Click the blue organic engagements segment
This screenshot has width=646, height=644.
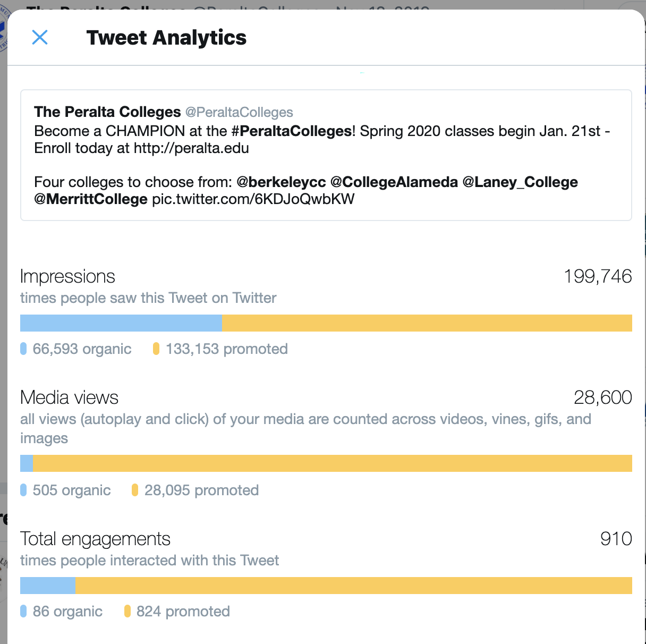pos(48,586)
